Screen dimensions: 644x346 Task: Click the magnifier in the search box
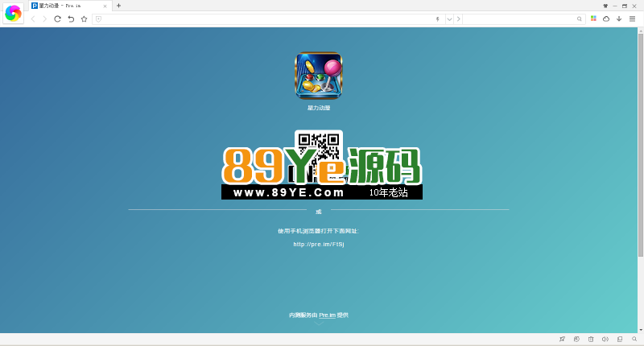click(x=580, y=19)
